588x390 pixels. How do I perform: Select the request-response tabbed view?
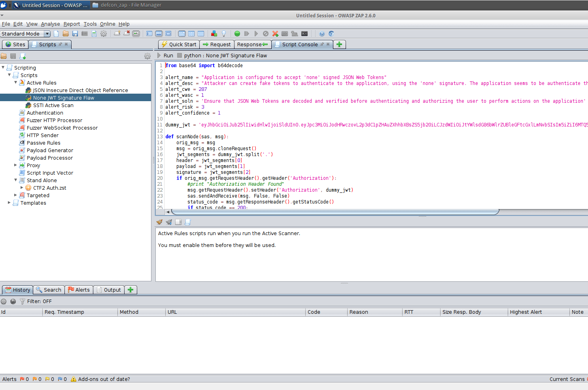[182, 34]
